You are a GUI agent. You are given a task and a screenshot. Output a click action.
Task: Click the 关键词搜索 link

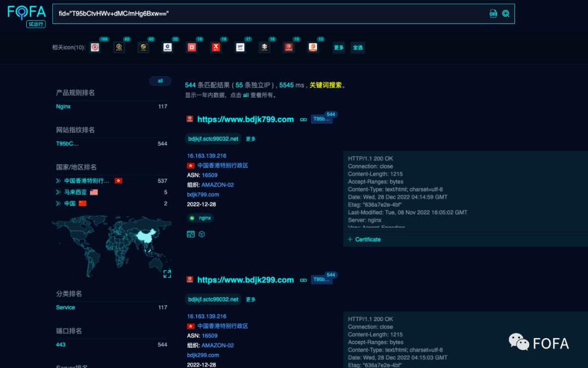tap(325, 85)
